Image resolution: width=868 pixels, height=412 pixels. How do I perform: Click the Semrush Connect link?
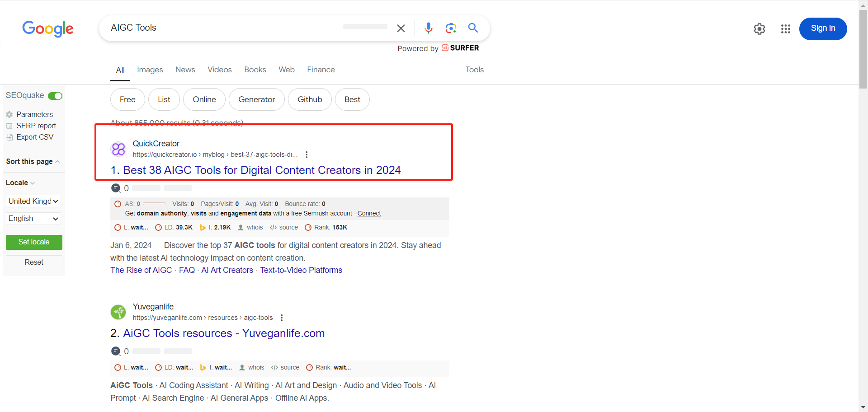coord(369,214)
